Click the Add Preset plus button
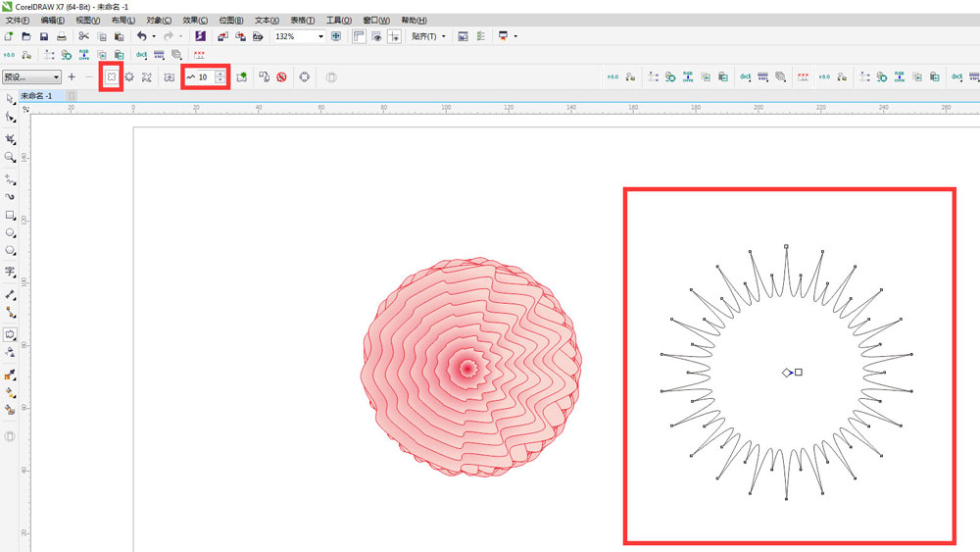This screenshot has height=552, width=980. [72, 76]
